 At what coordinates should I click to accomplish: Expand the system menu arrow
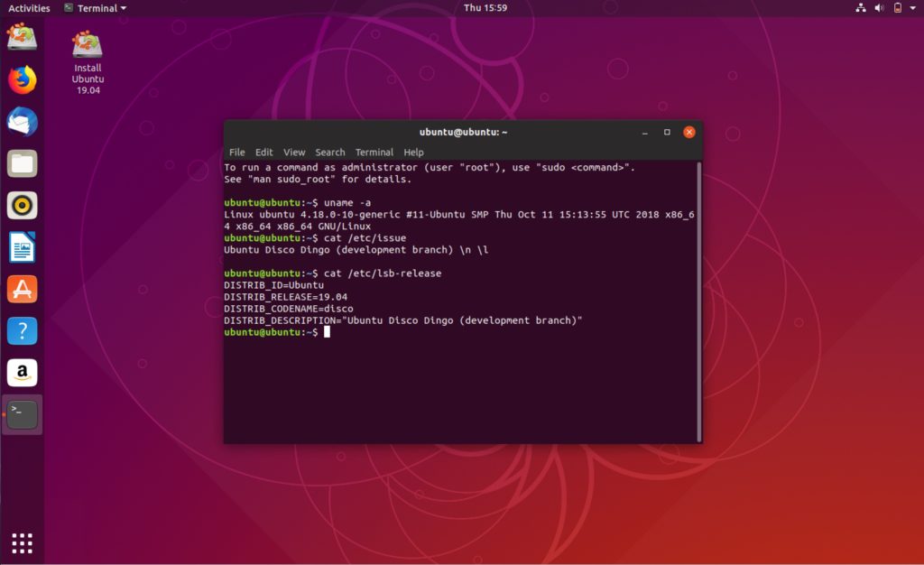[x=912, y=8]
